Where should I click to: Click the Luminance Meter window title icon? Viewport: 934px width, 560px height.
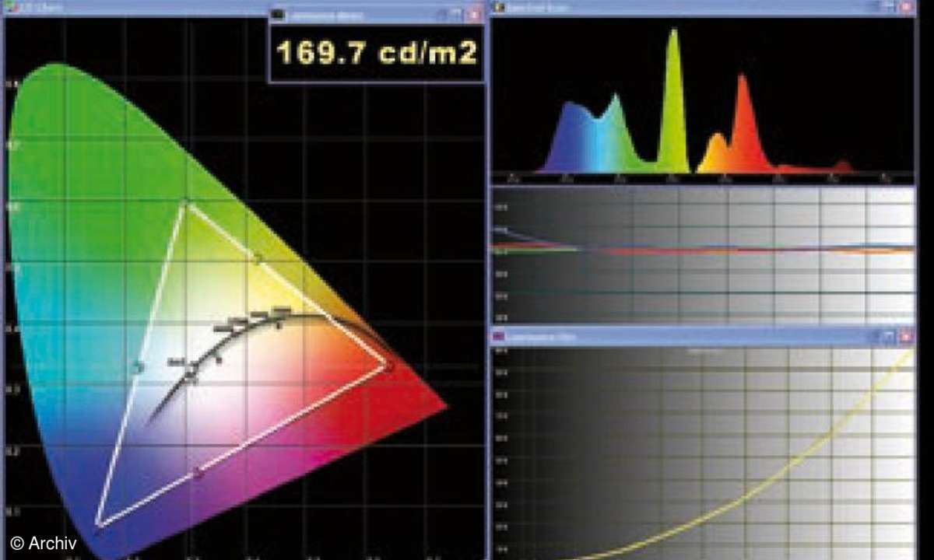(278, 15)
